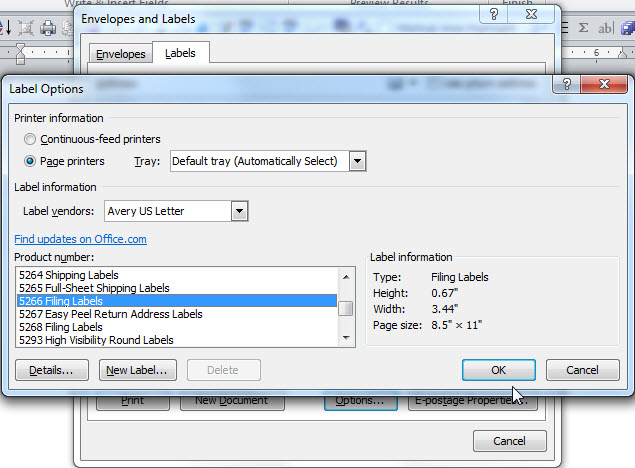Select 5293 High Visibility Round Labels
The image size is (635, 468).
[177, 340]
